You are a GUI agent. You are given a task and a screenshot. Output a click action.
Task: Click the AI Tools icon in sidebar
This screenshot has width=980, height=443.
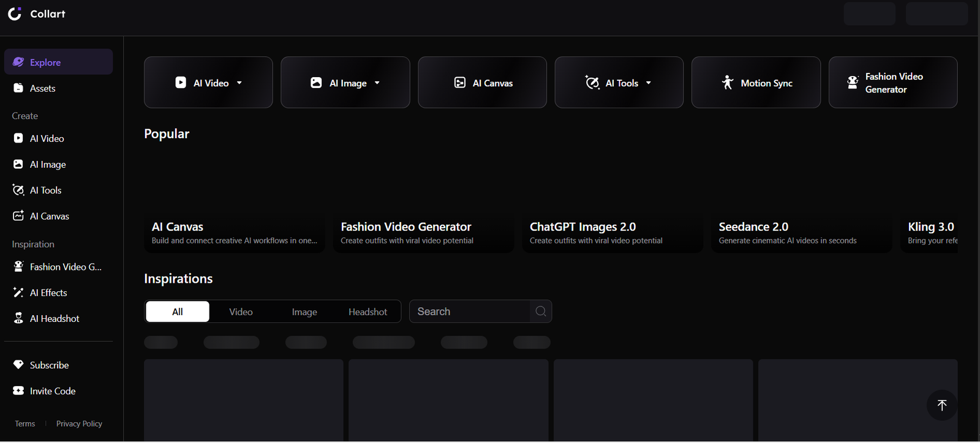pos(18,190)
